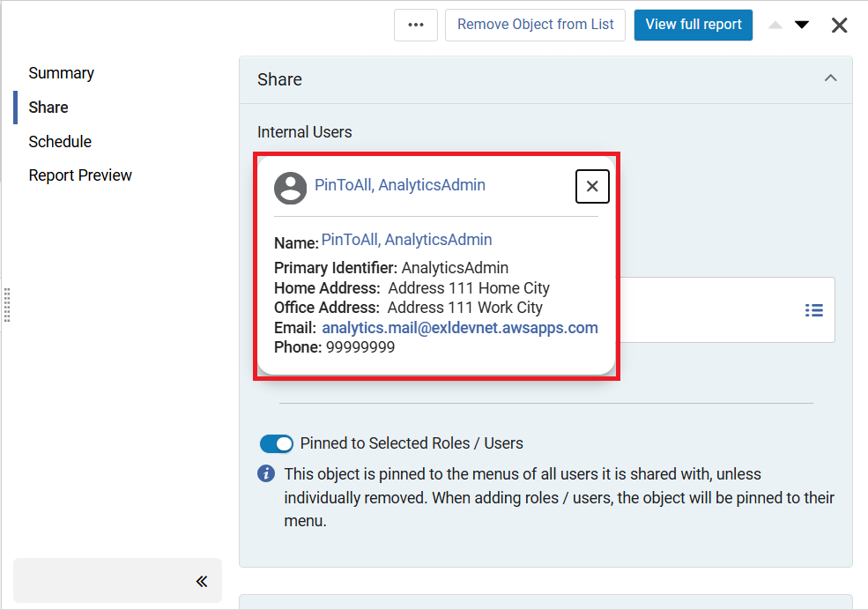Select Report Preview in the side navigation
The height and width of the screenshot is (610, 868).
[x=80, y=175]
